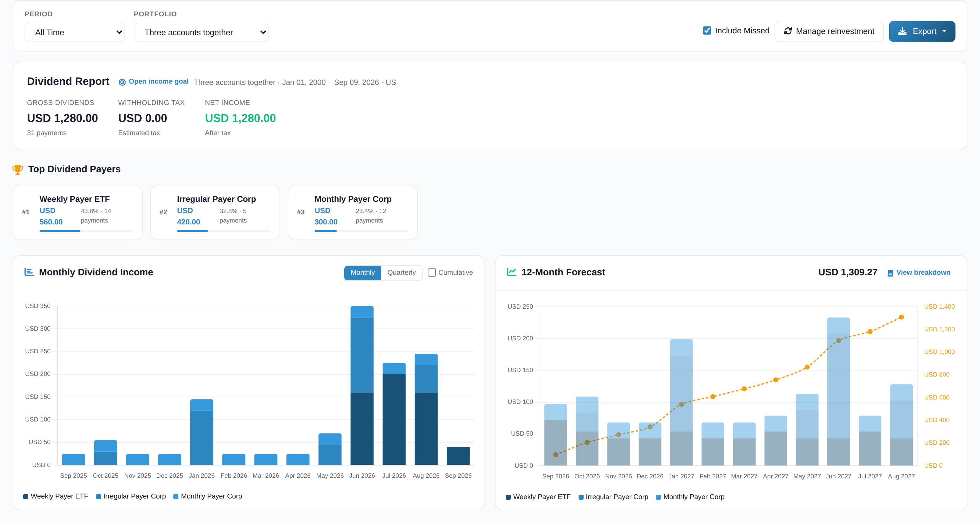Click the trophy icon beside Top Dividend Payers
Image resolution: width=980 pixels, height=523 pixels.
18,169
